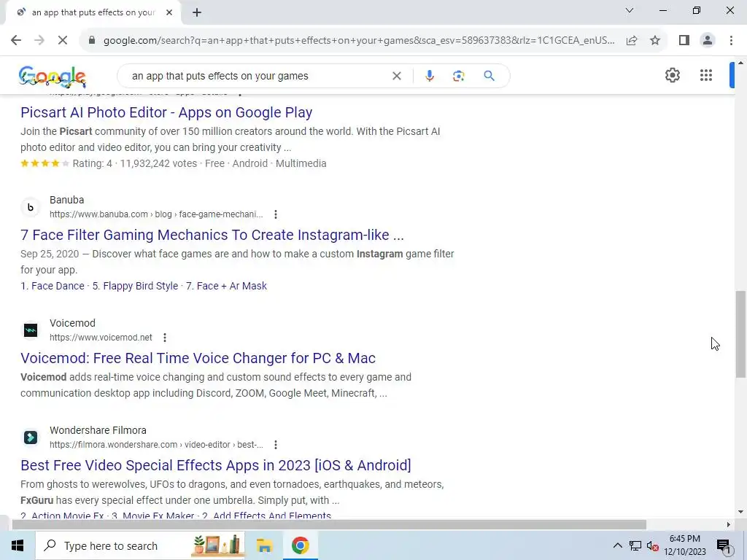The image size is (747, 560).
Task: Start voice search with microphone icon
Action: [430, 76]
